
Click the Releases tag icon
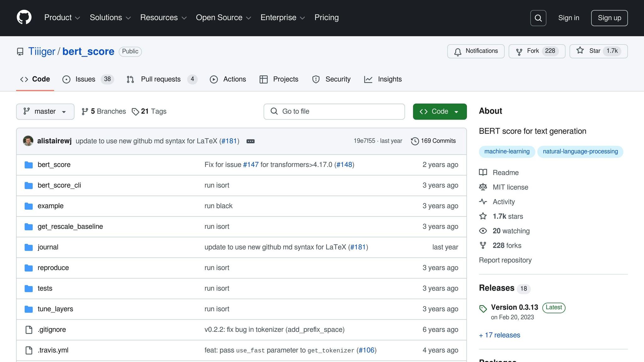click(483, 309)
